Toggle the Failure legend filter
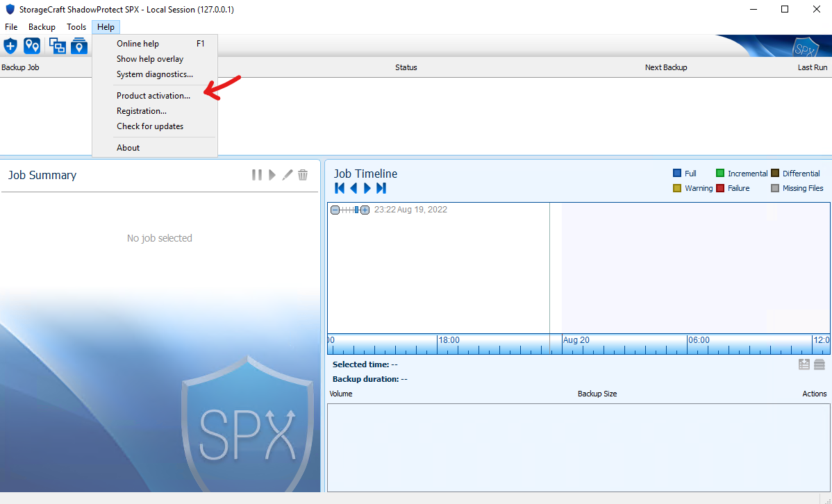832x504 pixels. tap(720, 187)
